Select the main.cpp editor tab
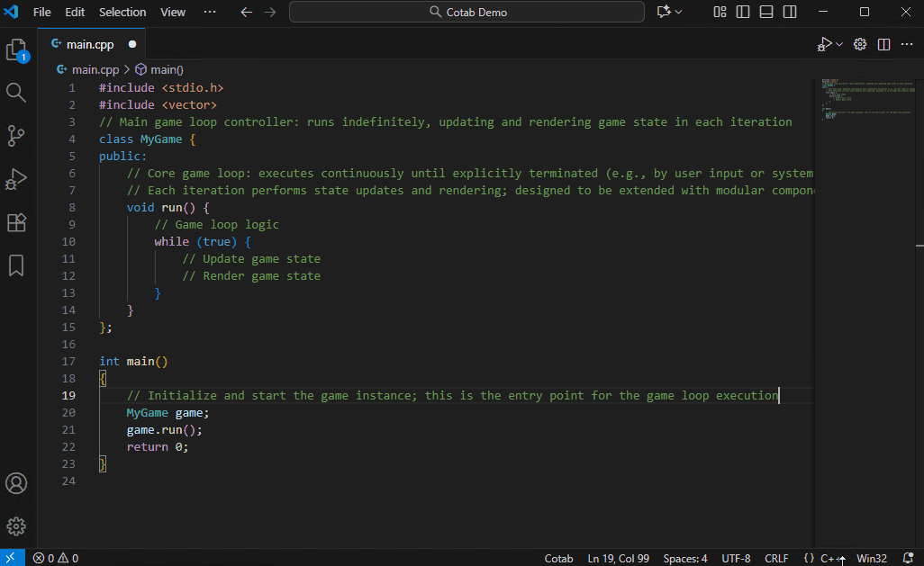The height and width of the screenshot is (566, 924). (90, 44)
